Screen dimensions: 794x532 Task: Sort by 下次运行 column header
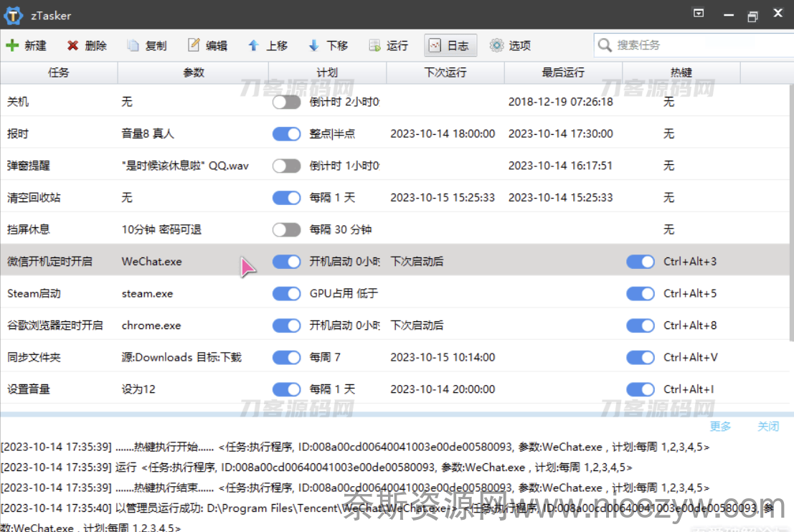[445, 72]
